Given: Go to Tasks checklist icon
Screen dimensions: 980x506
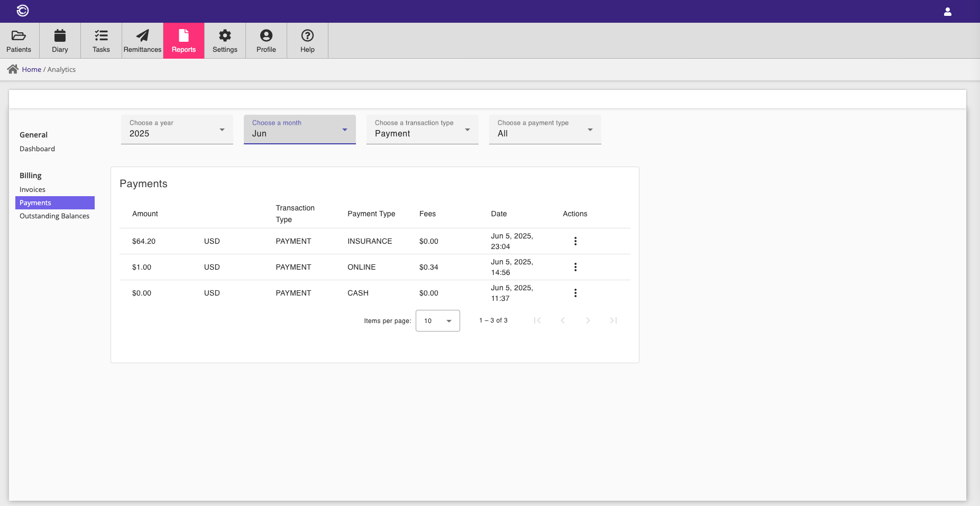Looking at the screenshot, I should (x=101, y=36).
